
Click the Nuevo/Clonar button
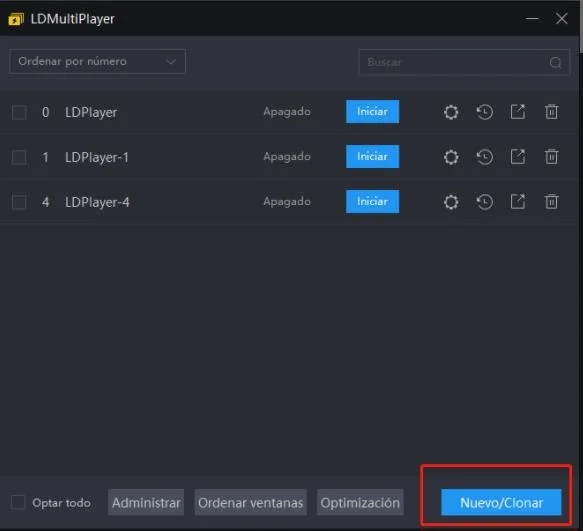pyautogui.click(x=501, y=502)
